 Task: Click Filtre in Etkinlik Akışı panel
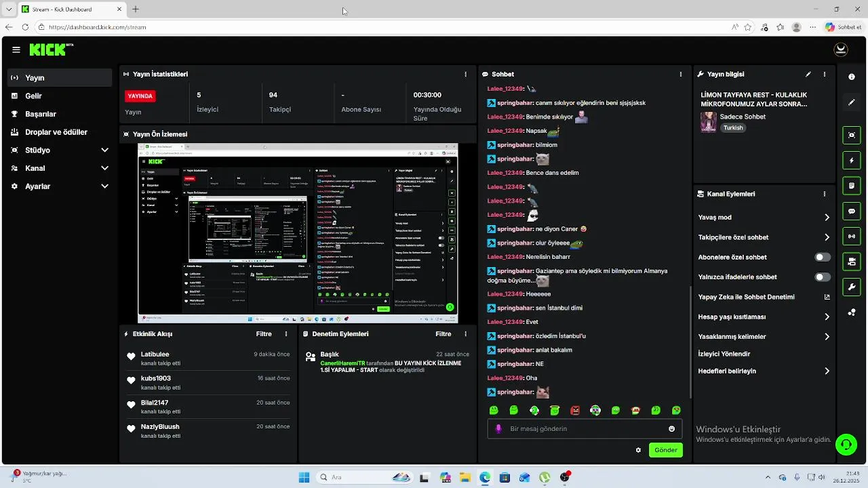tap(264, 334)
